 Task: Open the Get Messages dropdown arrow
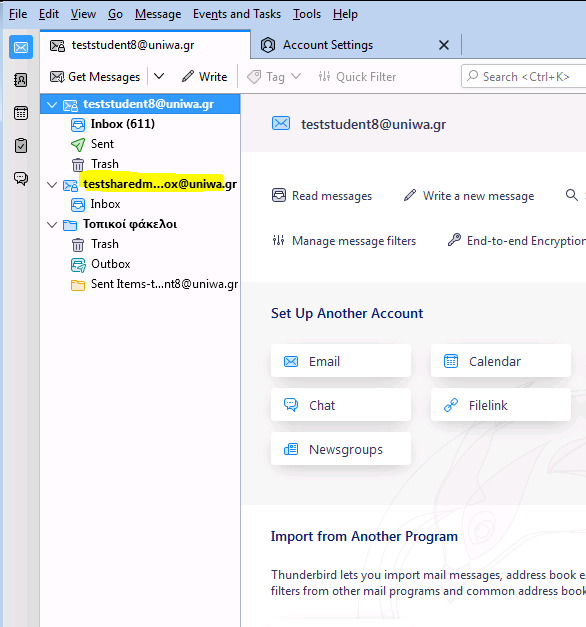tap(159, 76)
